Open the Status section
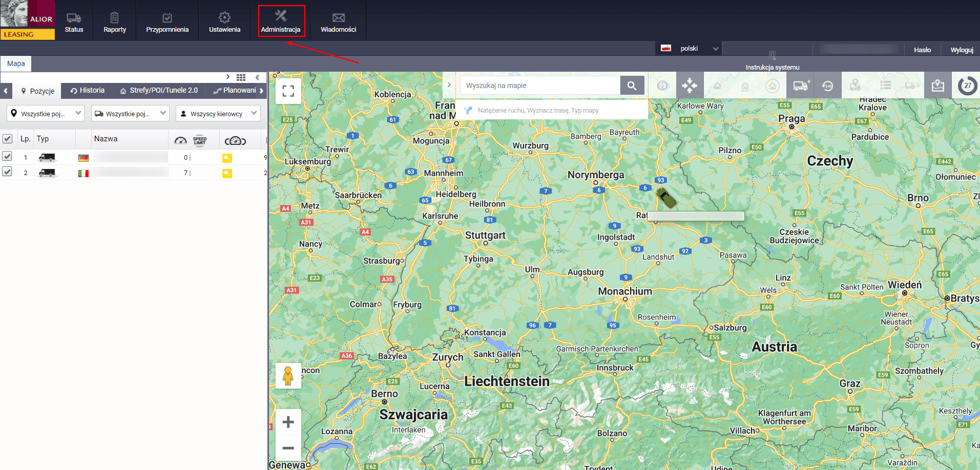 click(74, 22)
